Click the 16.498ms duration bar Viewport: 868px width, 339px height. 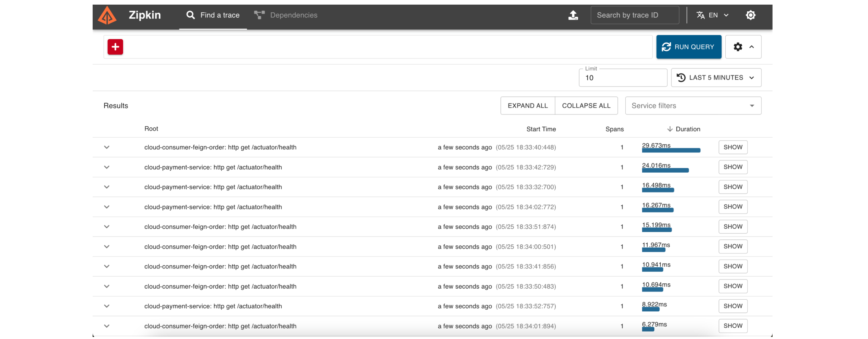pyautogui.click(x=658, y=190)
